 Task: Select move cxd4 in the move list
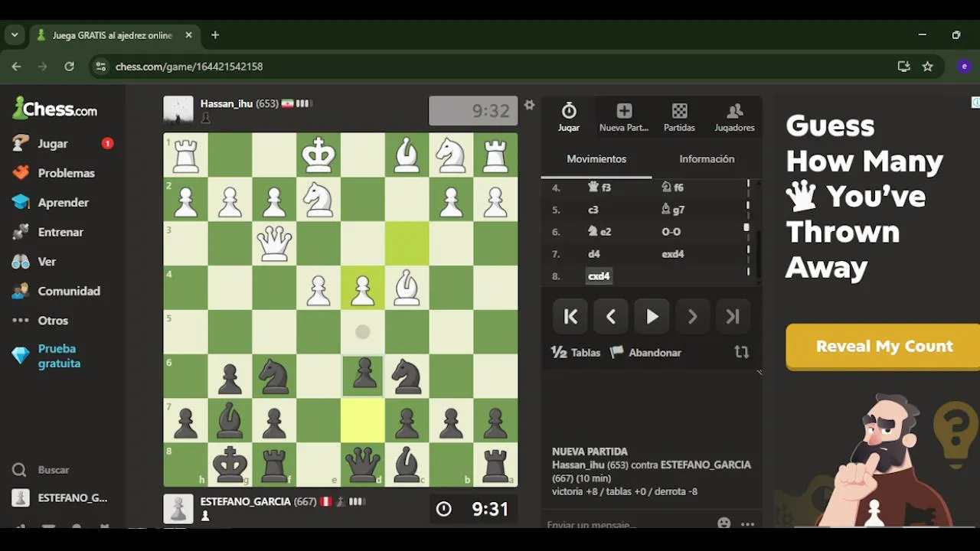599,276
